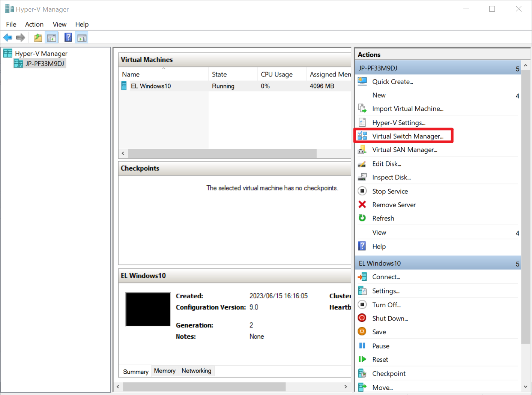
Task: Open the Help menu in menu bar
Action: 82,24
